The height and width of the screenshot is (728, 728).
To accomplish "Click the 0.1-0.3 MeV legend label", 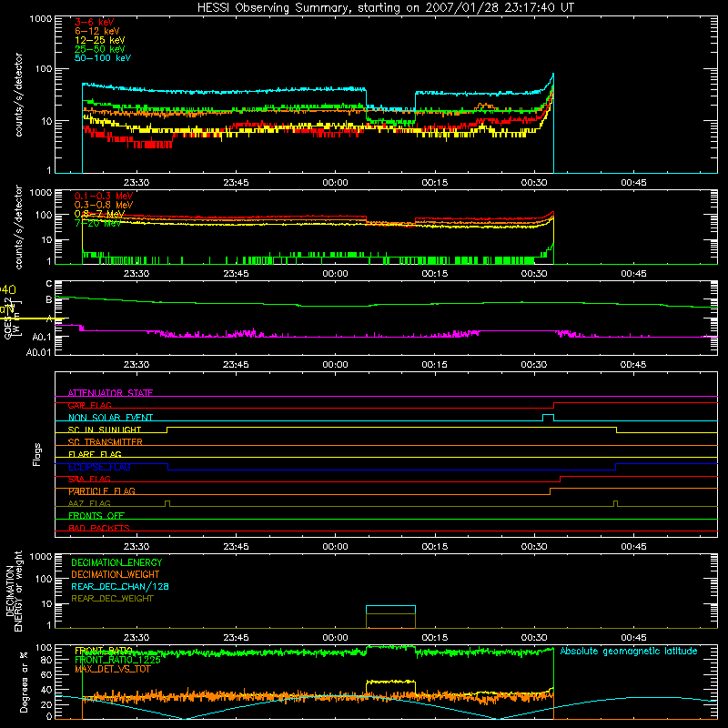I will 104,196.
